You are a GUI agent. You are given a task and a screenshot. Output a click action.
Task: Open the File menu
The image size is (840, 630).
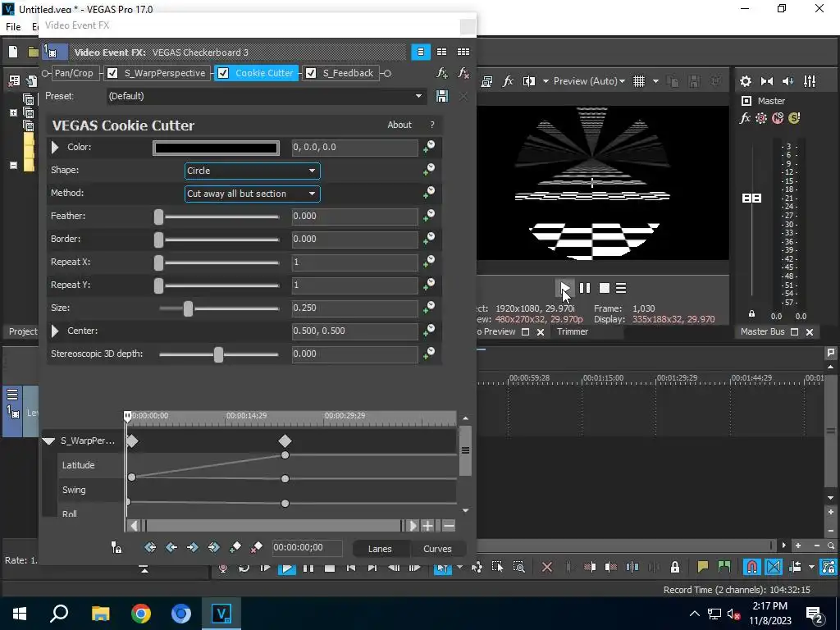pos(13,26)
